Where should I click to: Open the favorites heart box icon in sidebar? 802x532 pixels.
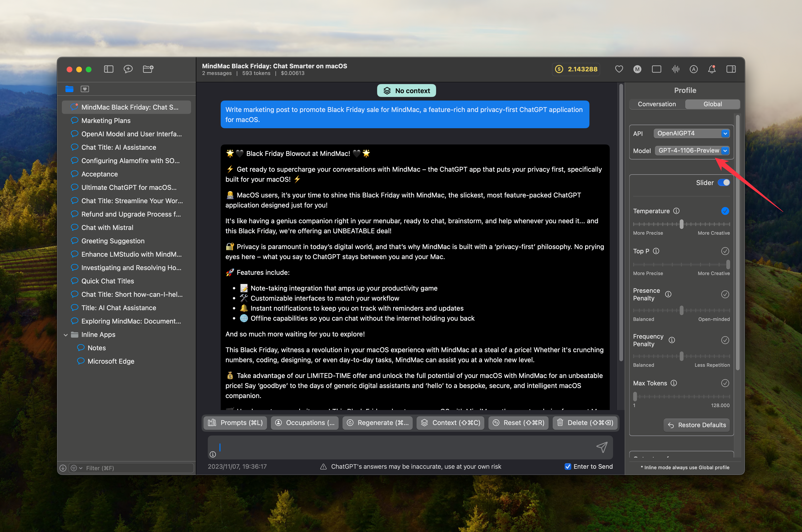tap(85, 89)
